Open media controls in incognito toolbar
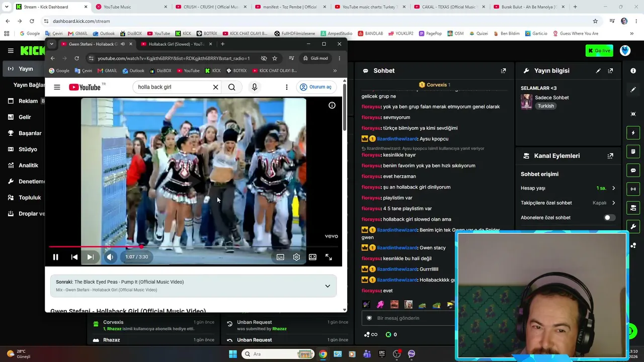The width and height of the screenshot is (644, 362). pos(291,58)
